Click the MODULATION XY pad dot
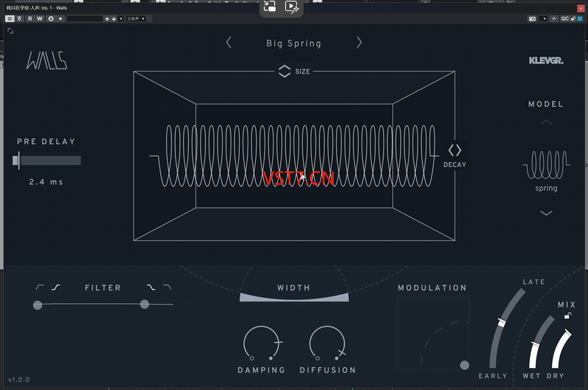Image resolution: width=588 pixels, height=390 pixels. [x=465, y=365]
